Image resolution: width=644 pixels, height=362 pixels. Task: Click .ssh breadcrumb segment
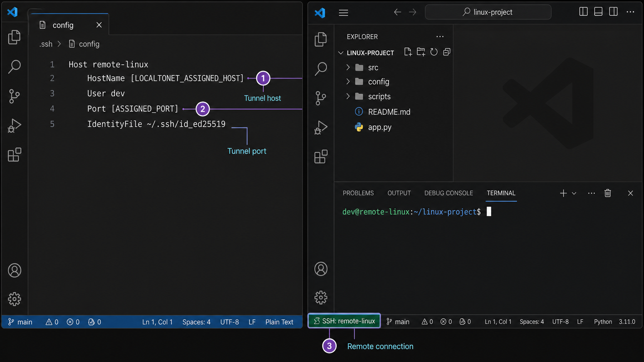(x=46, y=44)
